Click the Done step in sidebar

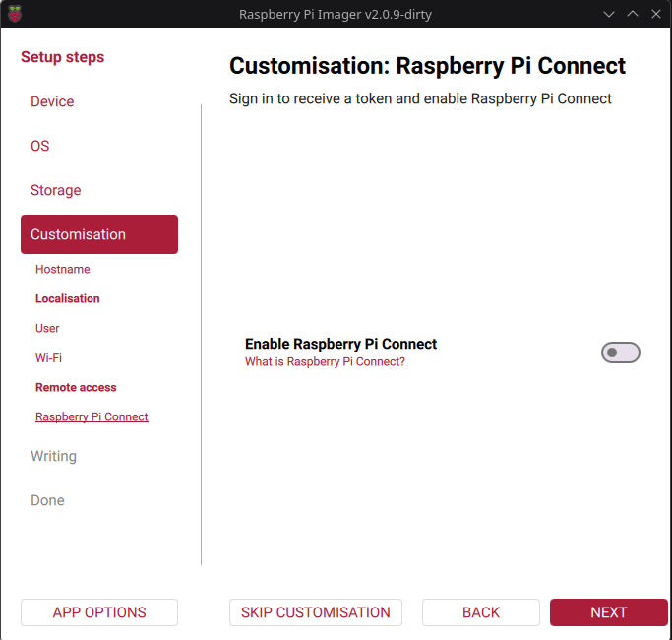coord(47,500)
